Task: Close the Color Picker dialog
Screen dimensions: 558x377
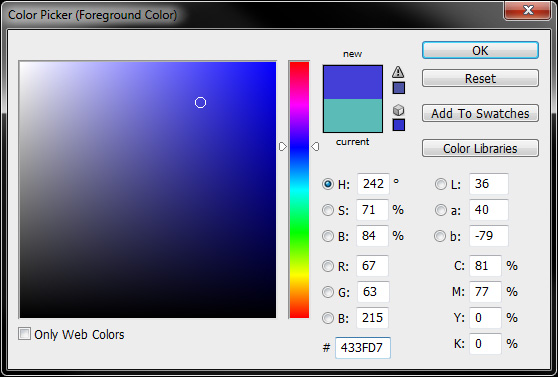Action: click(x=527, y=10)
